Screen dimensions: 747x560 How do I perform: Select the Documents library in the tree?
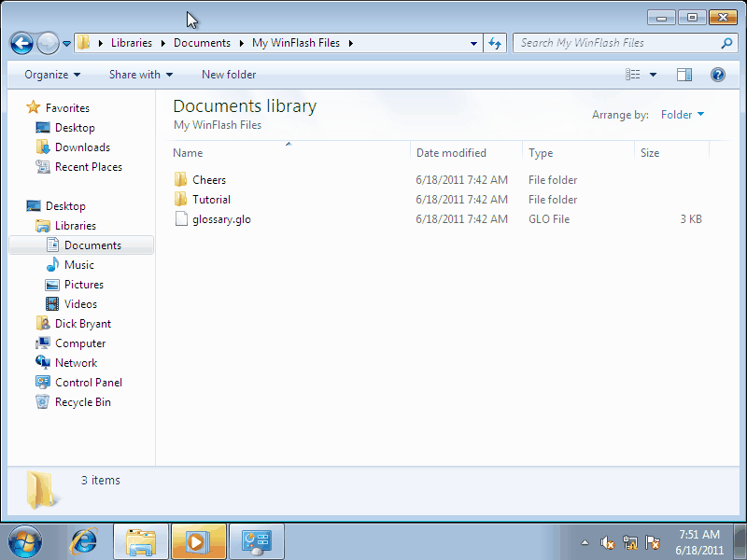pyautogui.click(x=81, y=245)
